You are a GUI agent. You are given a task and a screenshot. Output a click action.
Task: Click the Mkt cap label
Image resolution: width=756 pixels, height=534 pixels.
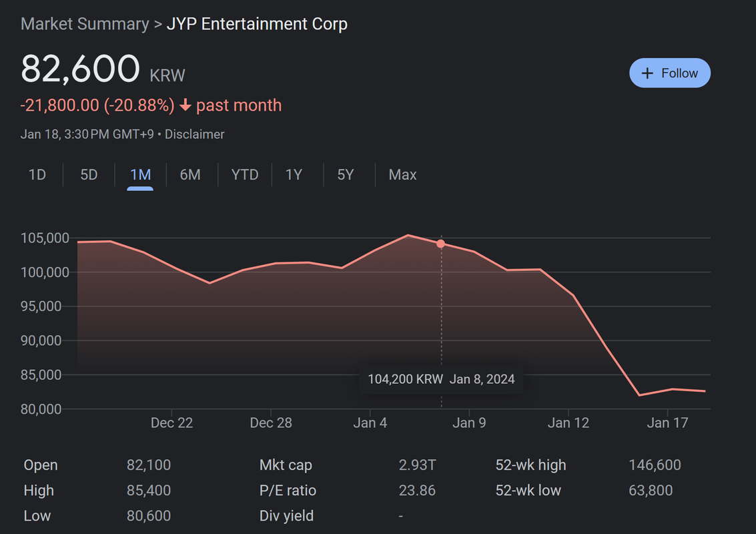286,465
